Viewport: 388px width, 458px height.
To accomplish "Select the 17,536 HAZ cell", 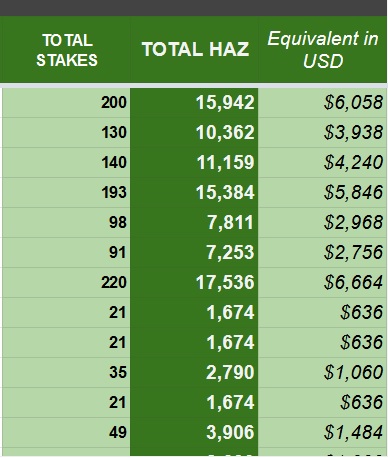I will 194,282.
